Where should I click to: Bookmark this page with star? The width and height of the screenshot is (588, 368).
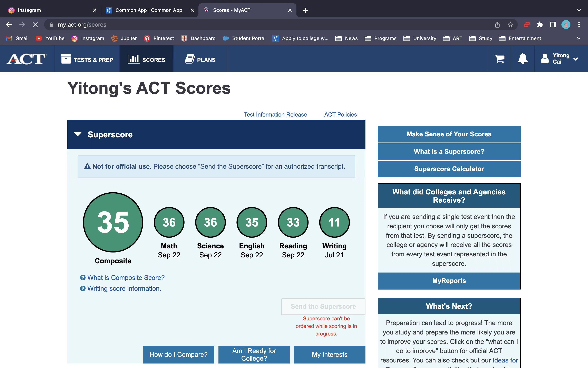click(510, 25)
